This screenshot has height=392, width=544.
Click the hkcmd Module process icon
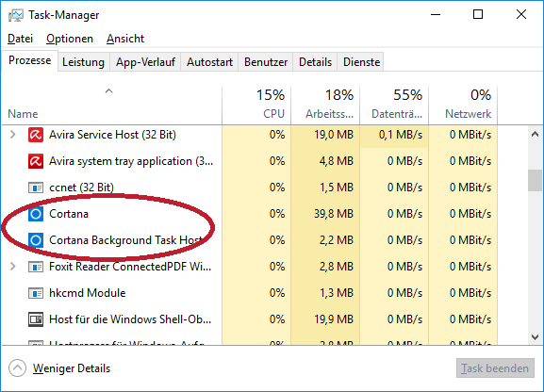[36, 293]
